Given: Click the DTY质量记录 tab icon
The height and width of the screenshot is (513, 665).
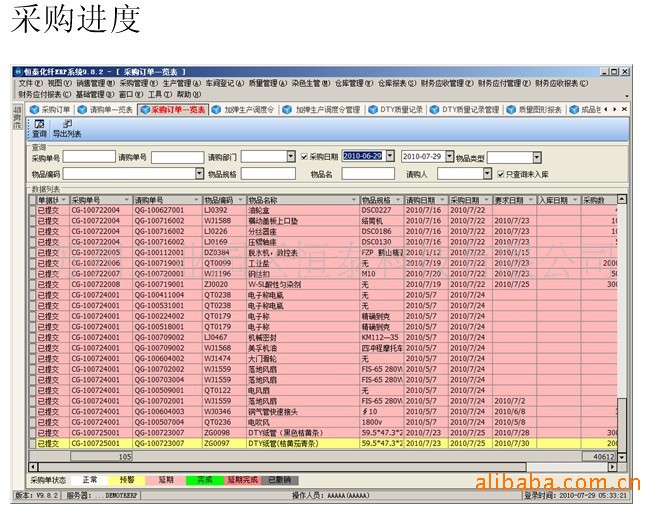Looking at the screenshot, I should tap(373, 110).
